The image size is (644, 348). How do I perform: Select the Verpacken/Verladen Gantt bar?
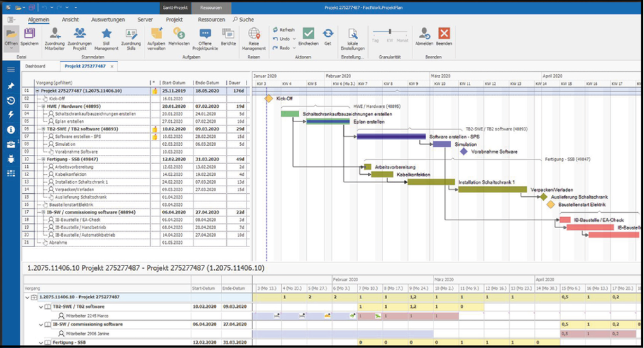[493, 190]
